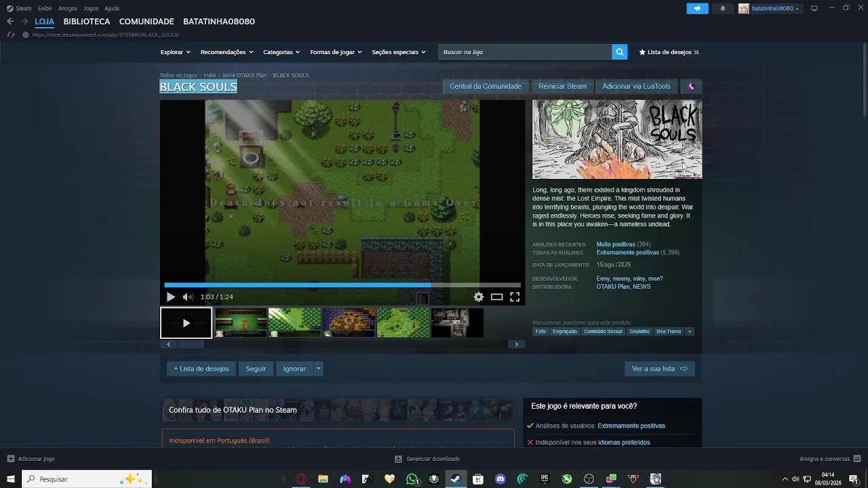
Task: Expand the Explorar dropdown
Action: coord(175,52)
